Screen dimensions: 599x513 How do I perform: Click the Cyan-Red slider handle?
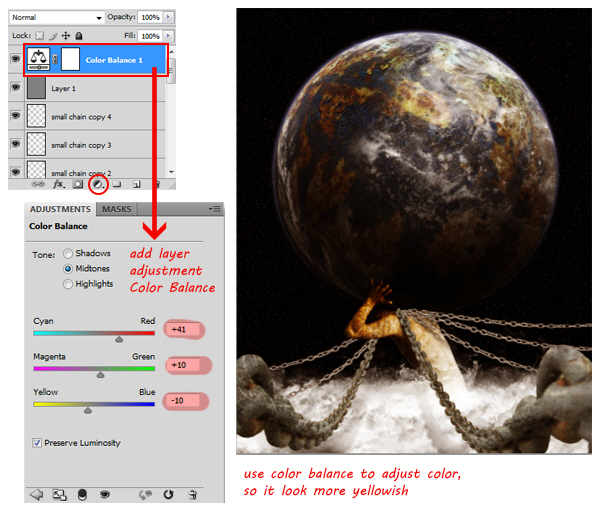coord(119,339)
